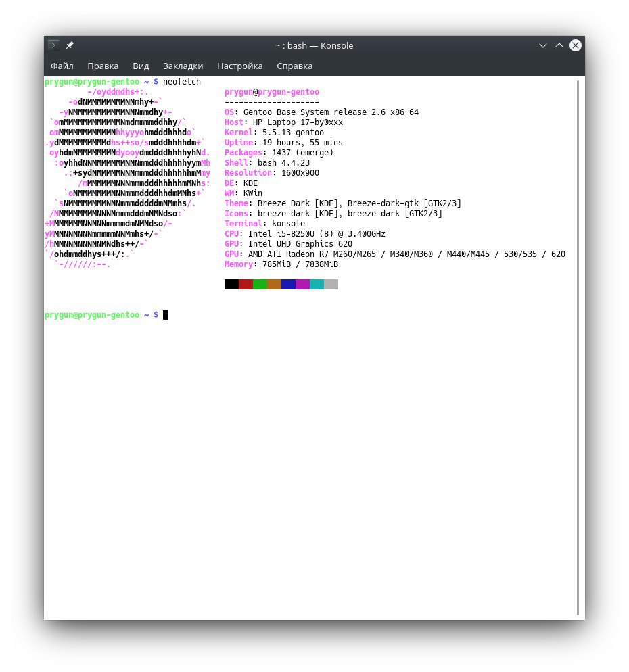The image size is (629, 672).
Task: Click the 'CPU: Intel i5-8250U' line
Action: (x=305, y=233)
